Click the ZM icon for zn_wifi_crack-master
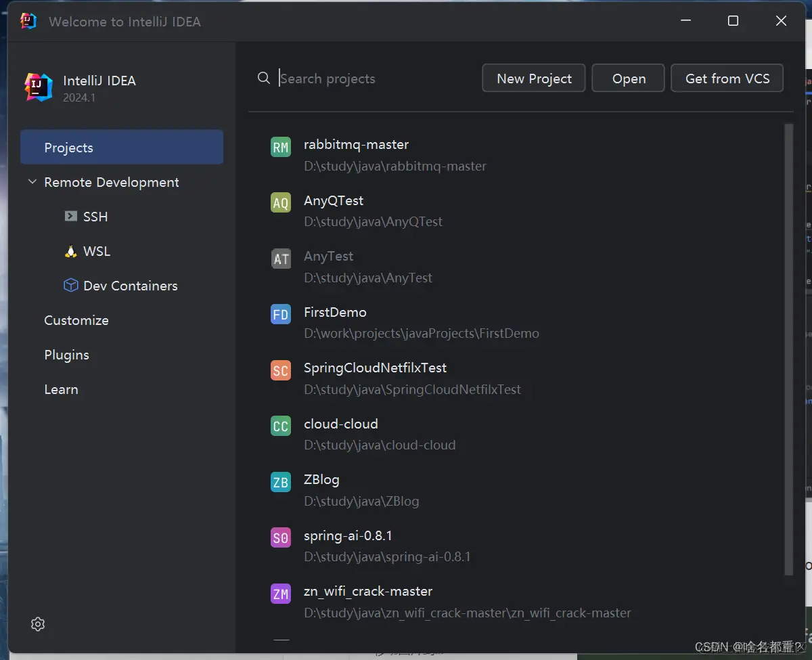This screenshot has height=660, width=812. point(281,594)
